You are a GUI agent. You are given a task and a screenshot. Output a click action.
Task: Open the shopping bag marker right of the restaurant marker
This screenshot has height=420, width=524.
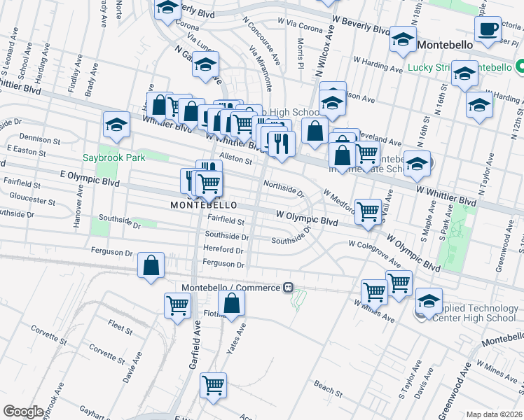[315, 132]
